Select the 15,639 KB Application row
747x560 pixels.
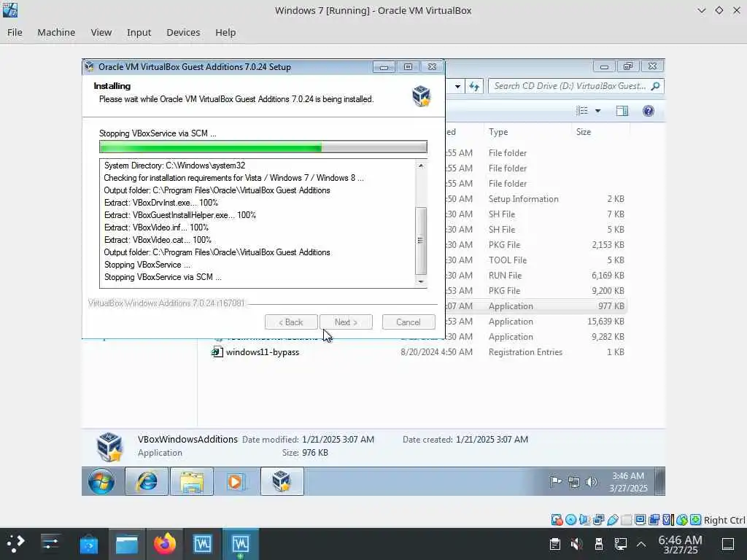click(536, 322)
